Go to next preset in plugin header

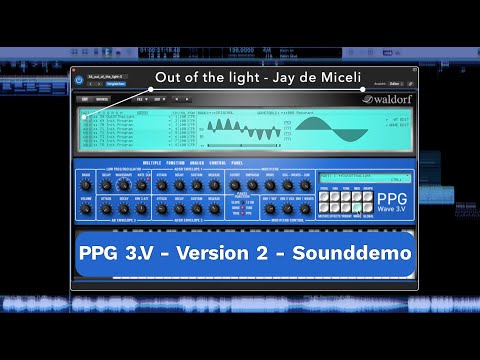(99, 84)
